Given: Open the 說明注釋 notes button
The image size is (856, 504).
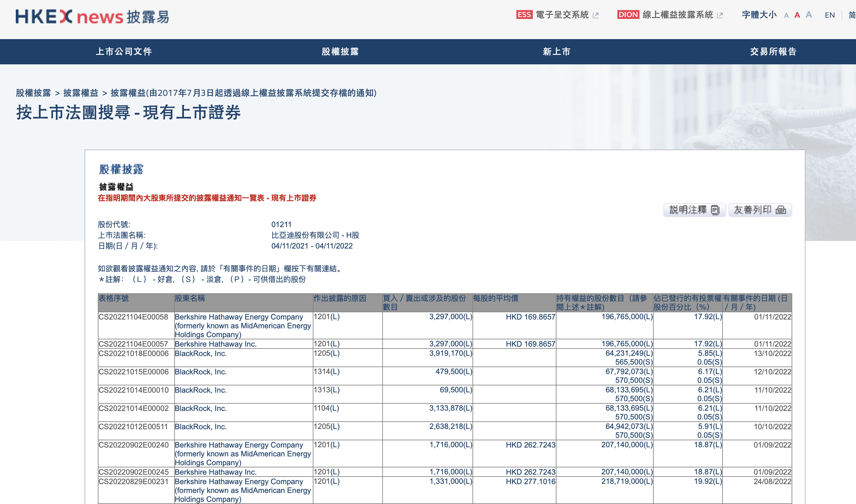Looking at the screenshot, I should 694,210.
